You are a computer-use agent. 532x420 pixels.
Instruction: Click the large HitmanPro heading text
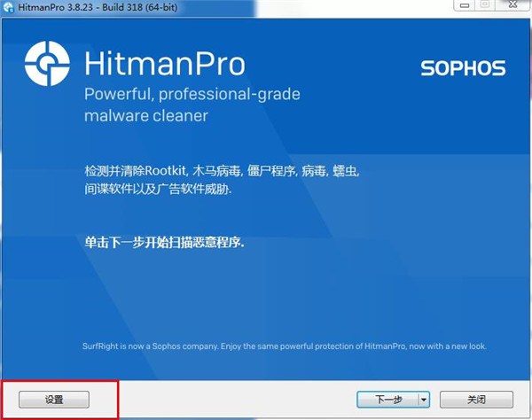pos(165,64)
